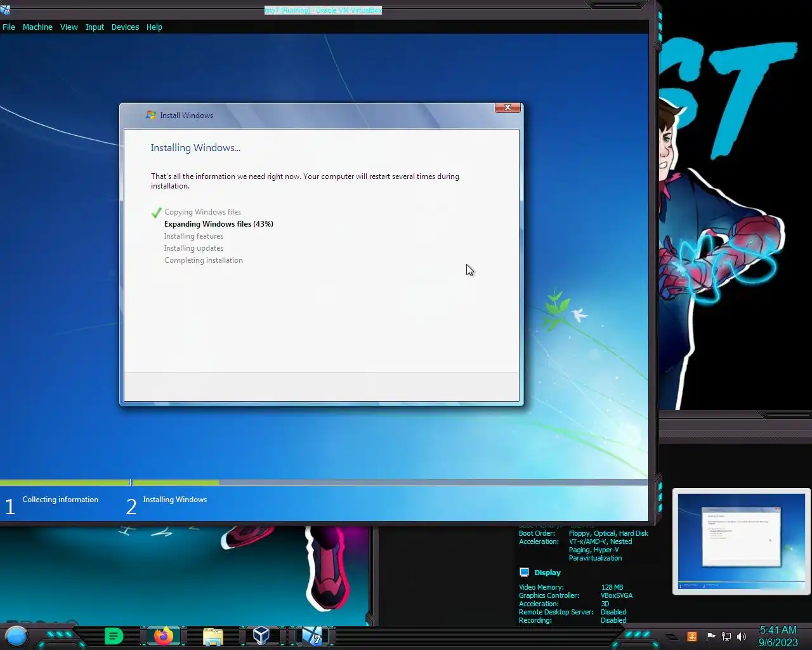
Task: Click the 'Floppy, Optical, Hard Disk' boot order value
Action: pos(608,533)
